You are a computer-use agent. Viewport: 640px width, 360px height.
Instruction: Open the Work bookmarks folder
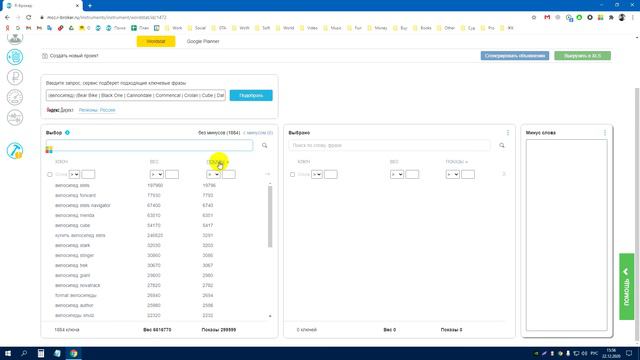[174, 28]
